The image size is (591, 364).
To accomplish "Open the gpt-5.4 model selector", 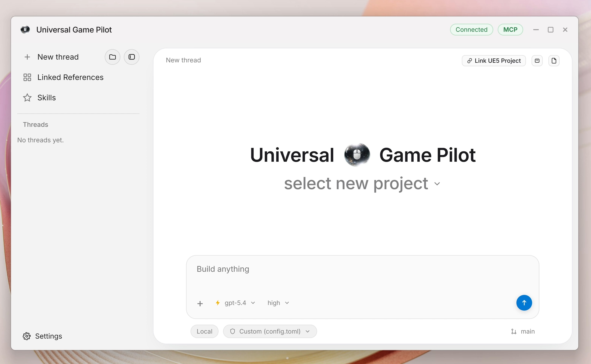I will [x=235, y=303].
